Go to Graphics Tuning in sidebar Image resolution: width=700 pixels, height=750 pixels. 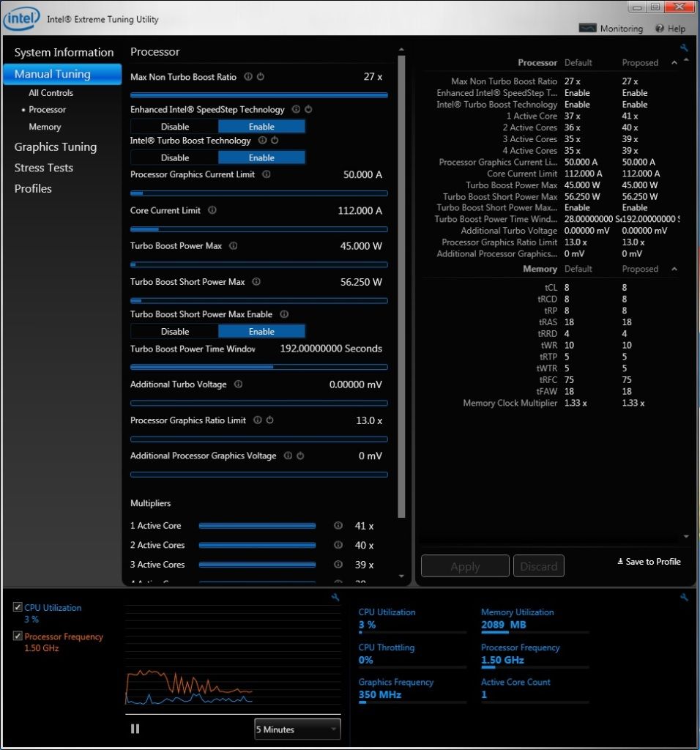pos(56,147)
